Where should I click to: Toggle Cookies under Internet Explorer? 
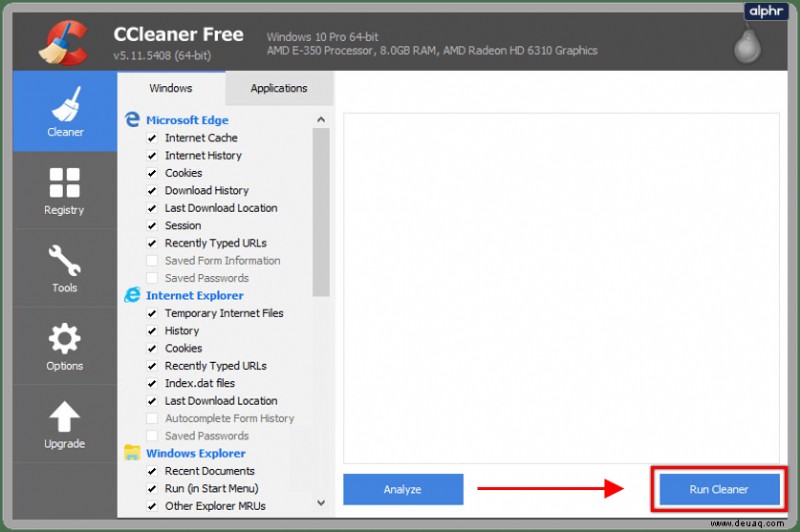pos(152,348)
